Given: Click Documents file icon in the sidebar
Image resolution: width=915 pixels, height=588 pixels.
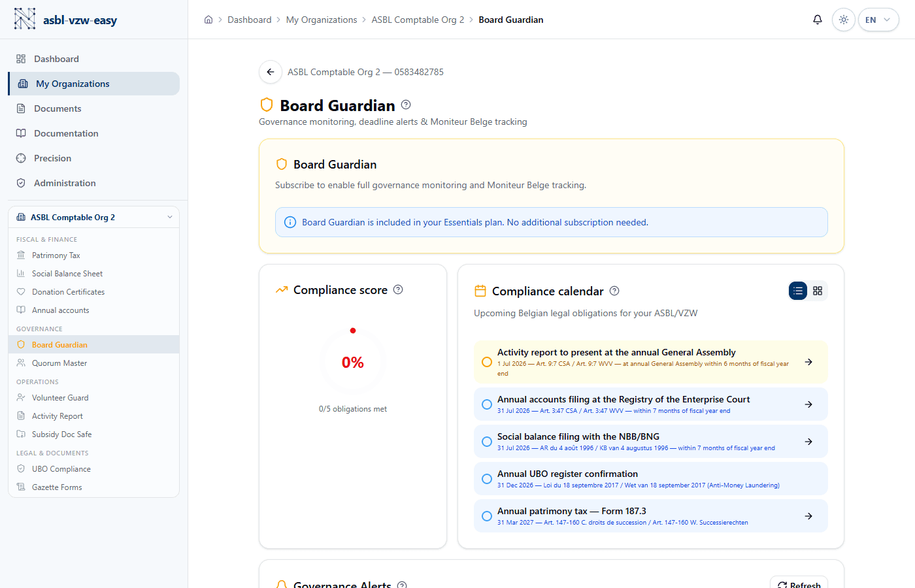Looking at the screenshot, I should point(21,108).
